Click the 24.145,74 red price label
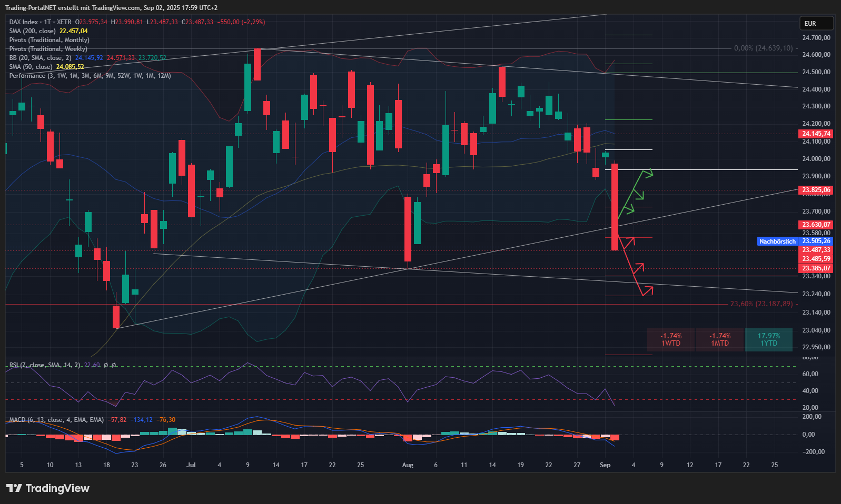 click(x=816, y=134)
